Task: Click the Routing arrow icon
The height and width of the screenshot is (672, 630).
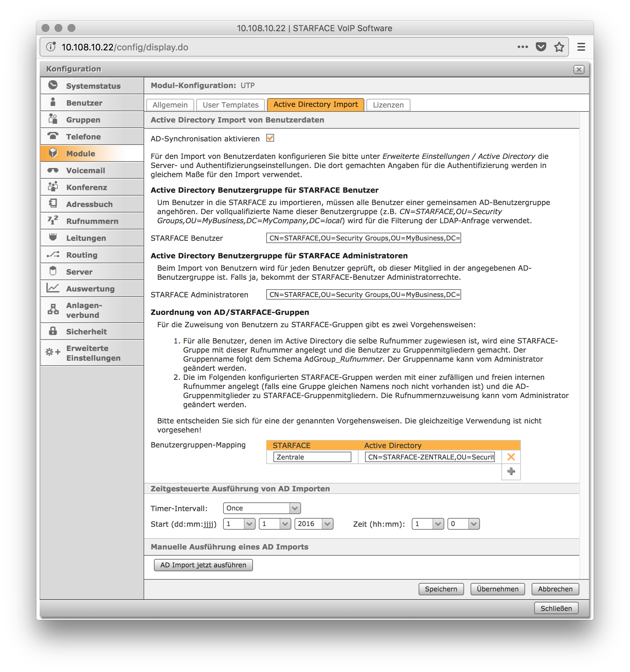Action: [53, 254]
